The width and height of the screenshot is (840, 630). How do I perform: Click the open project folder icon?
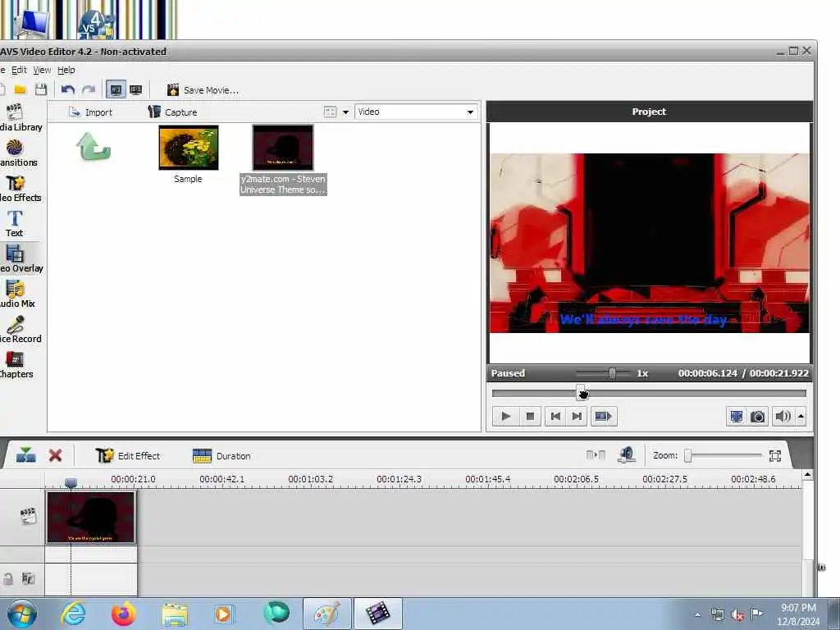(x=21, y=89)
